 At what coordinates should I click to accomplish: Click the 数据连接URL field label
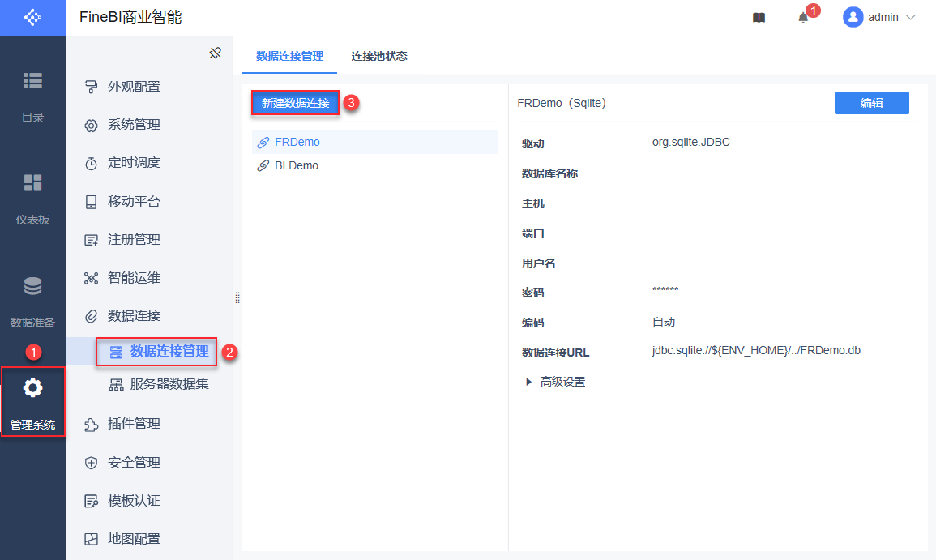[555, 353]
